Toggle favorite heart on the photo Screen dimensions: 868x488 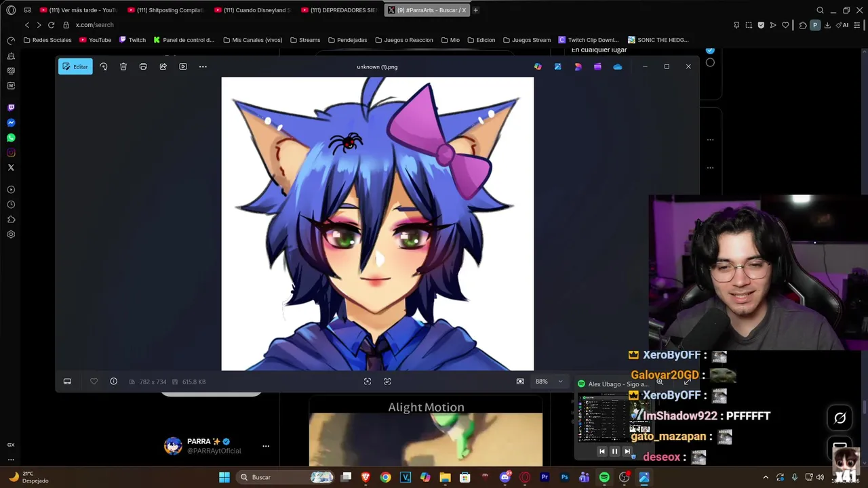tap(94, 382)
